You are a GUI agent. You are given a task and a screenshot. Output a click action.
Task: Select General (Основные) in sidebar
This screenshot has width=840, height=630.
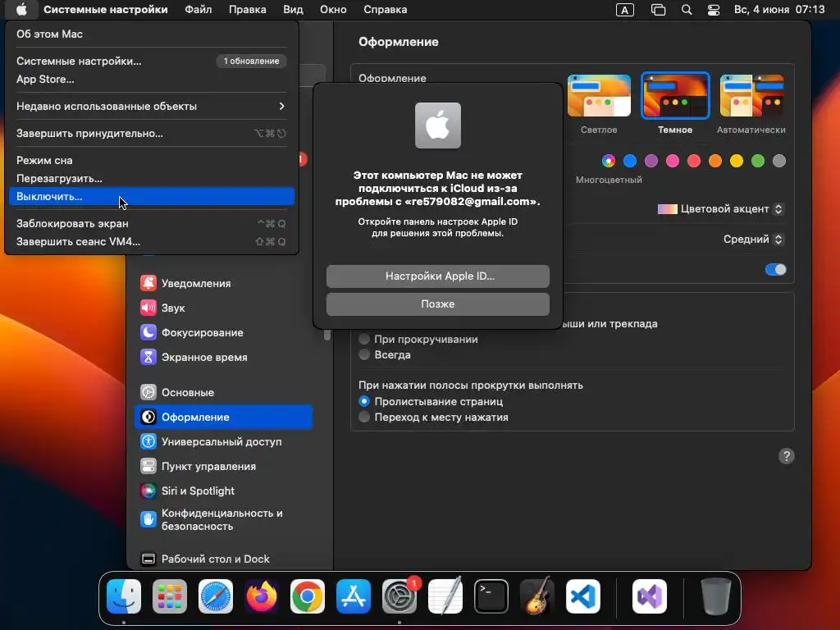(x=223, y=393)
